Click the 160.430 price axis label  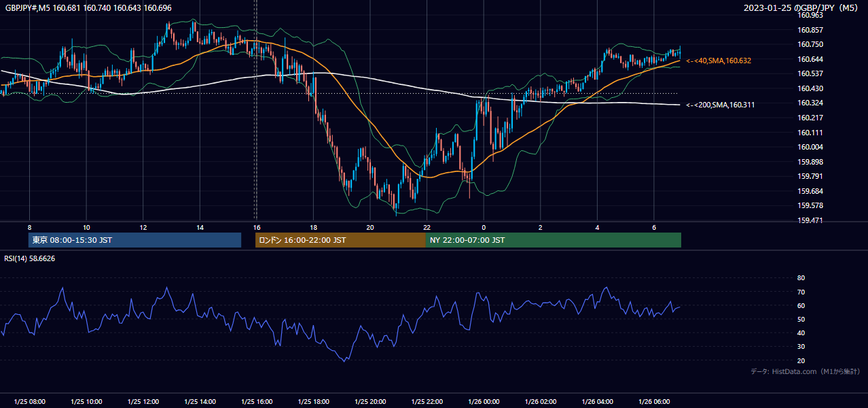pyautogui.click(x=810, y=88)
